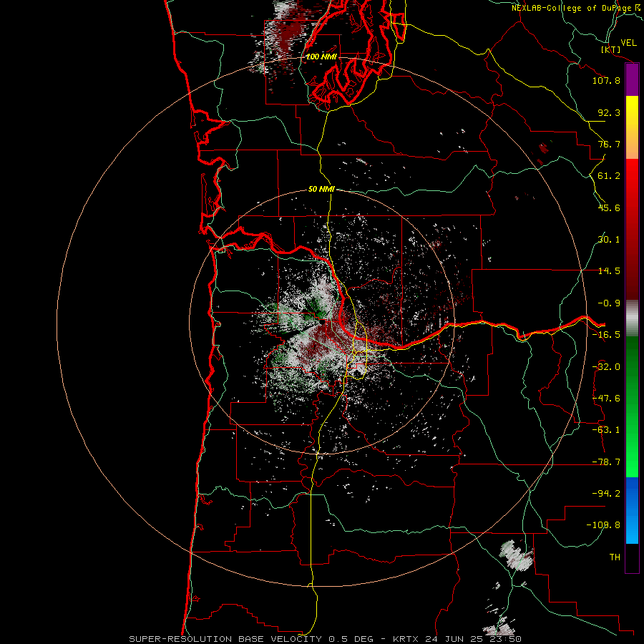Viewport: 644px width, 644px height.
Task: Click the -32.0 velocity scale value
Action: (606, 367)
